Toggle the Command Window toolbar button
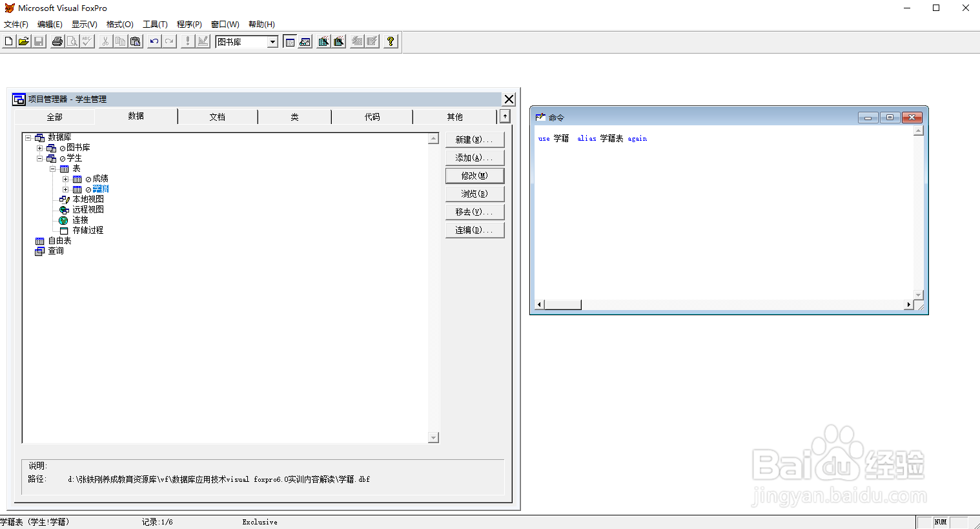This screenshot has width=980, height=529. coord(290,41)
